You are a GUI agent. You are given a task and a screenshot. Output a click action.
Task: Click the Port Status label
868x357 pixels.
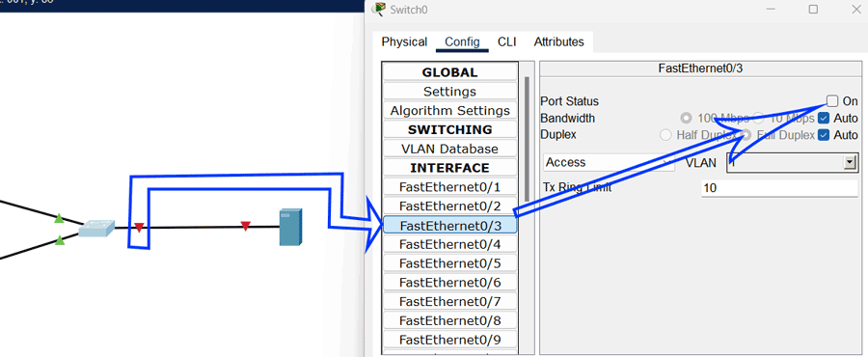point(570,101)
